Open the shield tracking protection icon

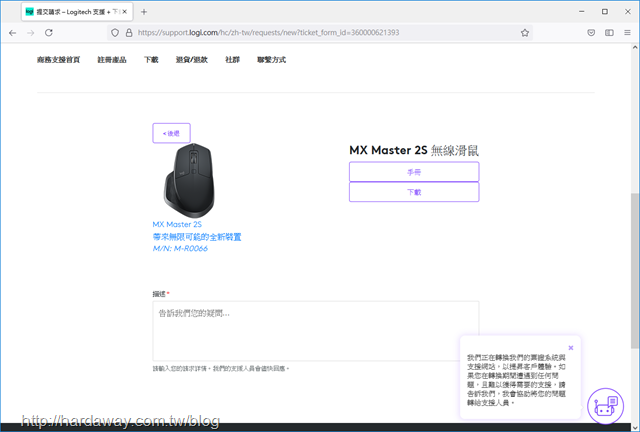pos(115,33)
